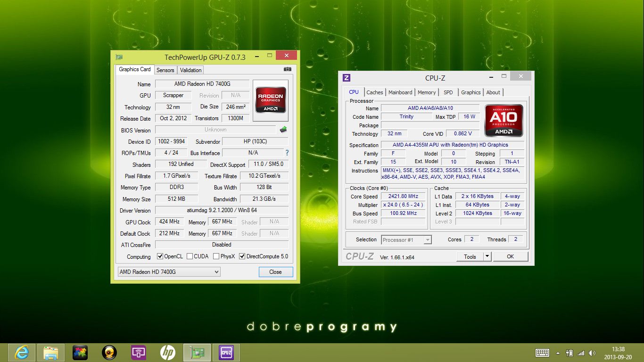Select the ATI CrossFire value 'Disabled'
This screenshot has width=644, height=362.
pyautogui.click(x=222, y=245)
